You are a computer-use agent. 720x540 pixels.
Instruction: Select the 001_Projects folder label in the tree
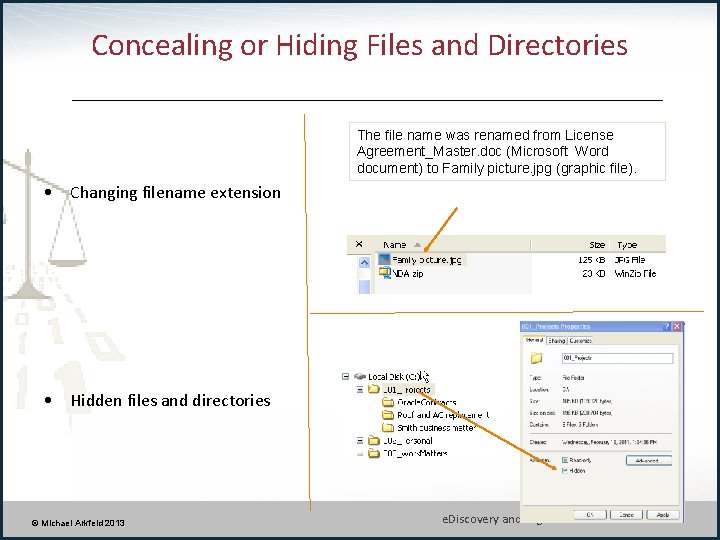[407, 390]
